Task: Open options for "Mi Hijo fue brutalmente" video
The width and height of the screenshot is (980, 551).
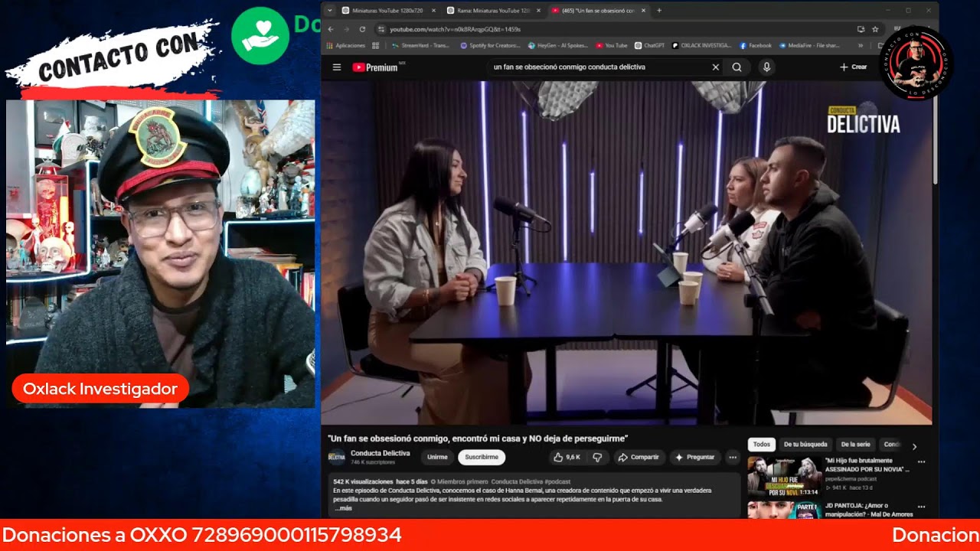Action: click(x=921, y=462)
